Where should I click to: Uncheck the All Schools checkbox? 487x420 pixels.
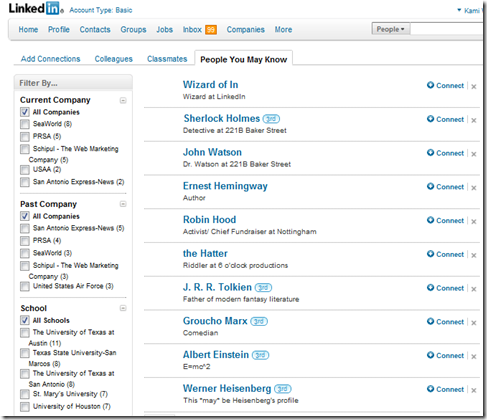tap(25, 320)
